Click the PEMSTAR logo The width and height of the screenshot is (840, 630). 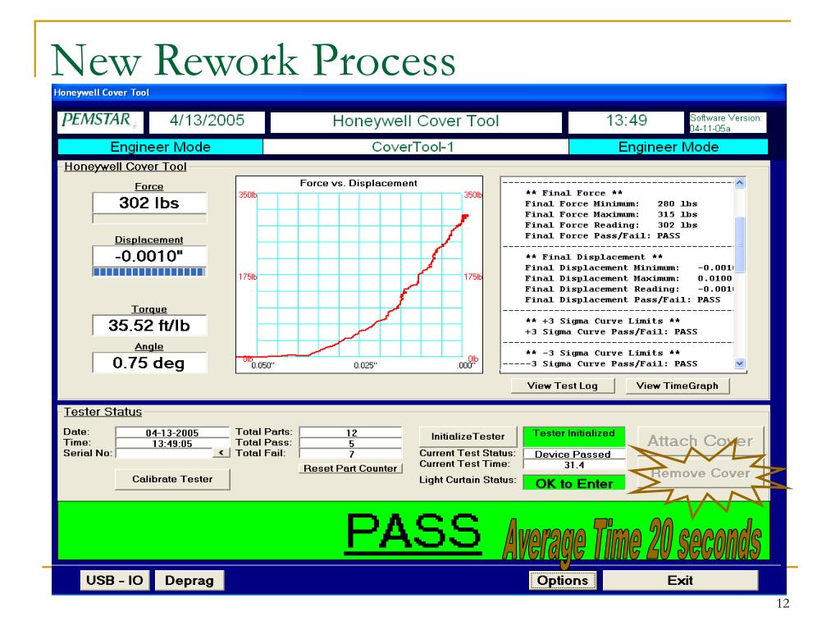pos(99,121)
